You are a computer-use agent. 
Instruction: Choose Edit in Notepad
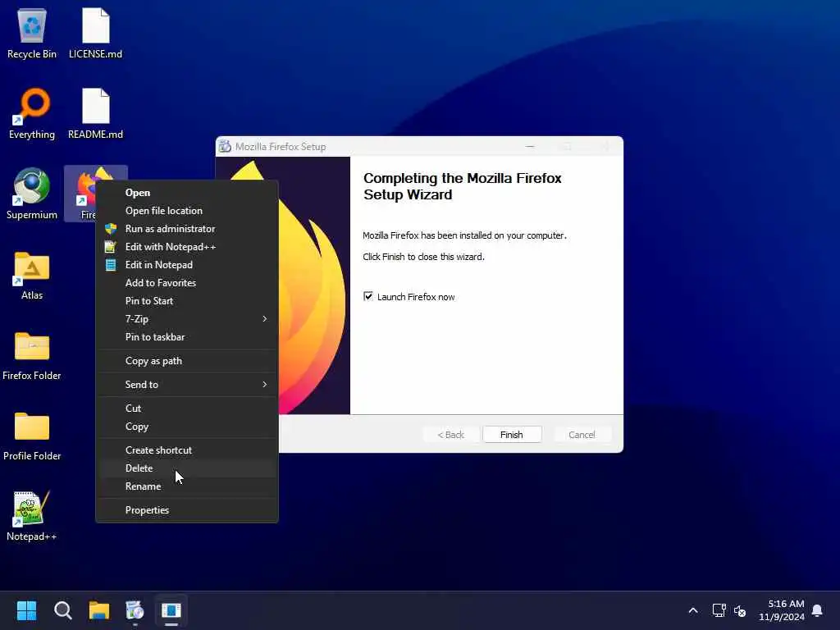(186, 265)
